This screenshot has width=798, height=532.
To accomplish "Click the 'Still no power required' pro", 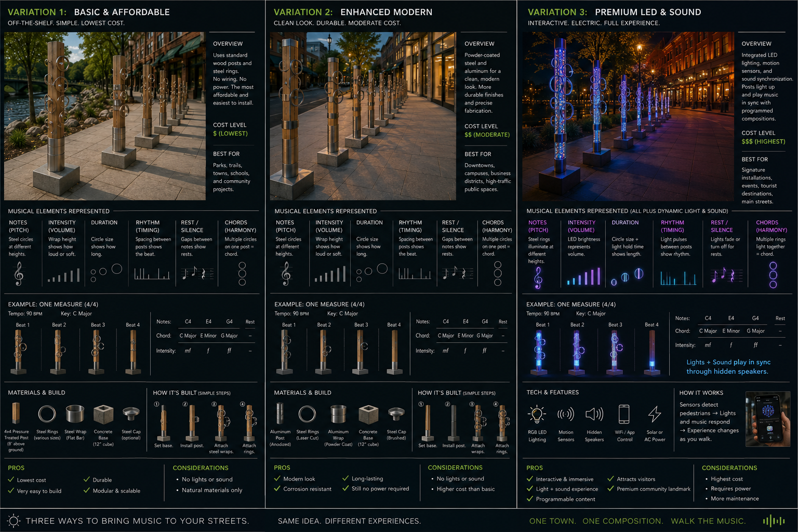I will 380,488.
